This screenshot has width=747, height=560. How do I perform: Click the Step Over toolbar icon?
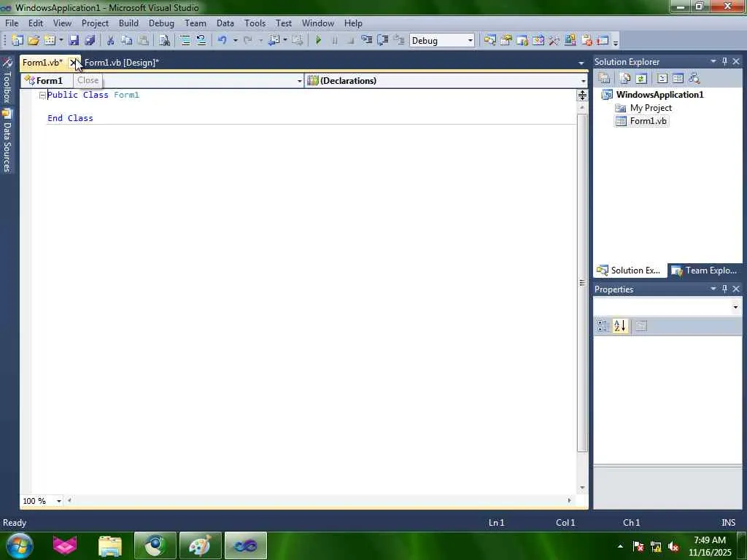pos(382,41)
